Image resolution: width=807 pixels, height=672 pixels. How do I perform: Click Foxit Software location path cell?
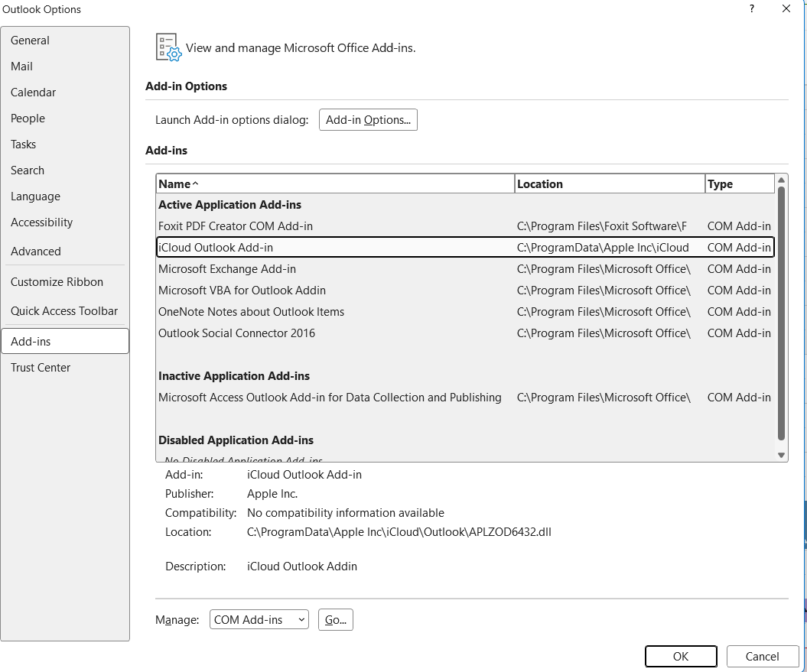tap(602, 226)
